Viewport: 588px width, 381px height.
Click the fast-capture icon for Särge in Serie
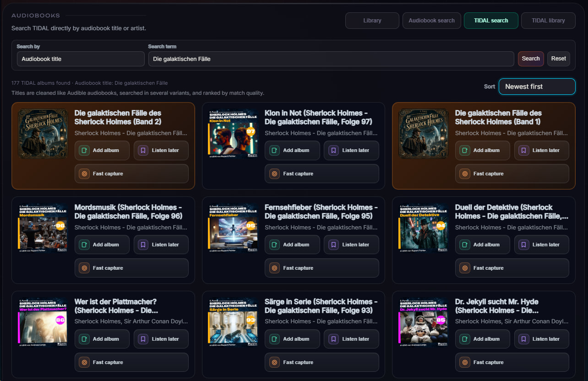click(x=274, y=362)
